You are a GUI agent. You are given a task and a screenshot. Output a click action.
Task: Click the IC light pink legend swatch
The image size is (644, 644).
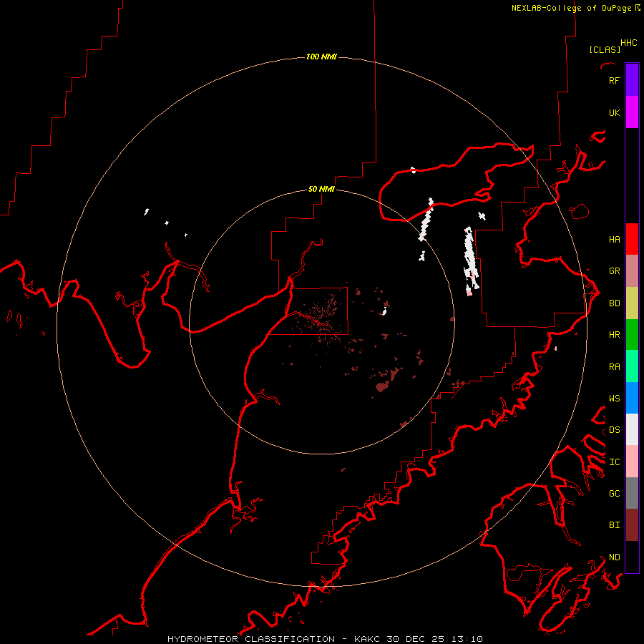click(632, 462)
